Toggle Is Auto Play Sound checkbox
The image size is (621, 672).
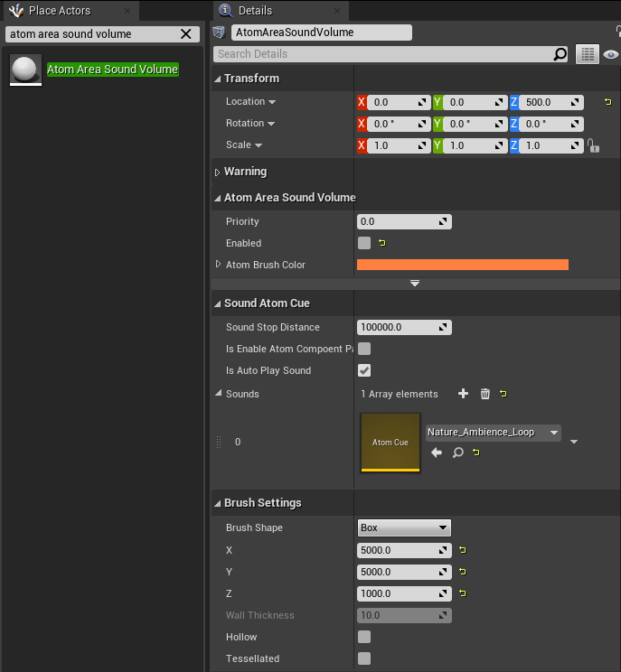tap(364, 370)
